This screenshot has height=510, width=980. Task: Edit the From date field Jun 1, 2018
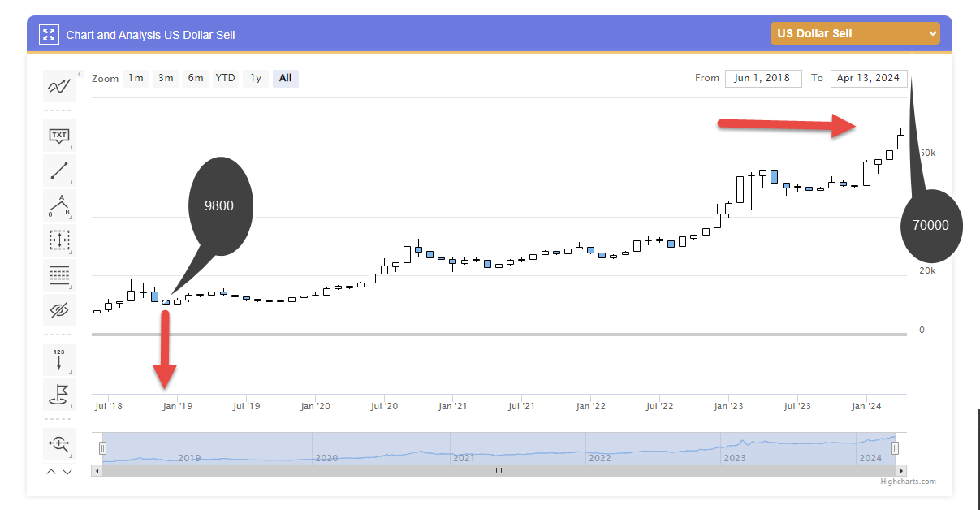763,78
